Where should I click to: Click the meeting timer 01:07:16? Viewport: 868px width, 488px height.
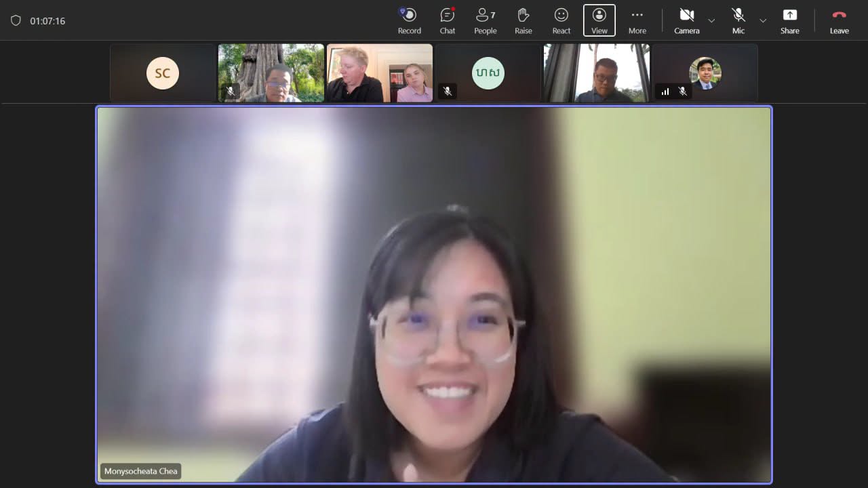tap(47, 21)
